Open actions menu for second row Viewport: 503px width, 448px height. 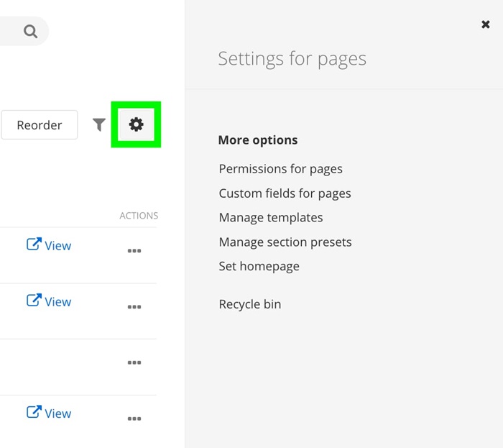pos(134,307)
